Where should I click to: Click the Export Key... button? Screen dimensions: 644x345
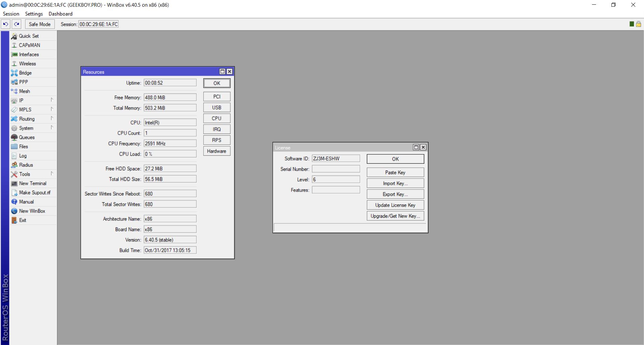point(395,194)
